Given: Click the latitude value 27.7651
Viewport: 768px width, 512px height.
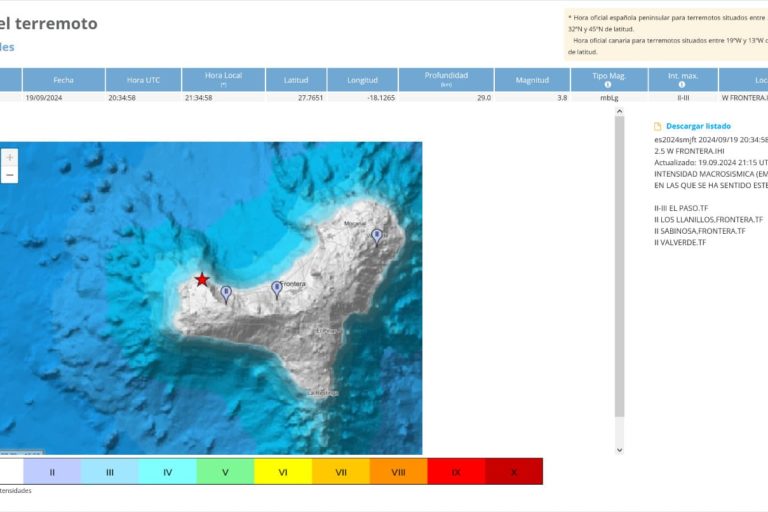Looking at the screenshot, I should tap(311, 98).
